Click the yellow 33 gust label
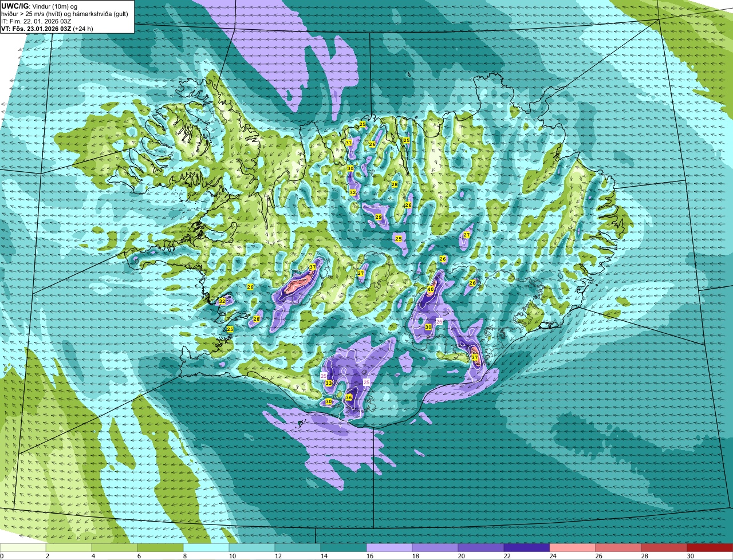The image size is (733, 560). coord(329,383)
